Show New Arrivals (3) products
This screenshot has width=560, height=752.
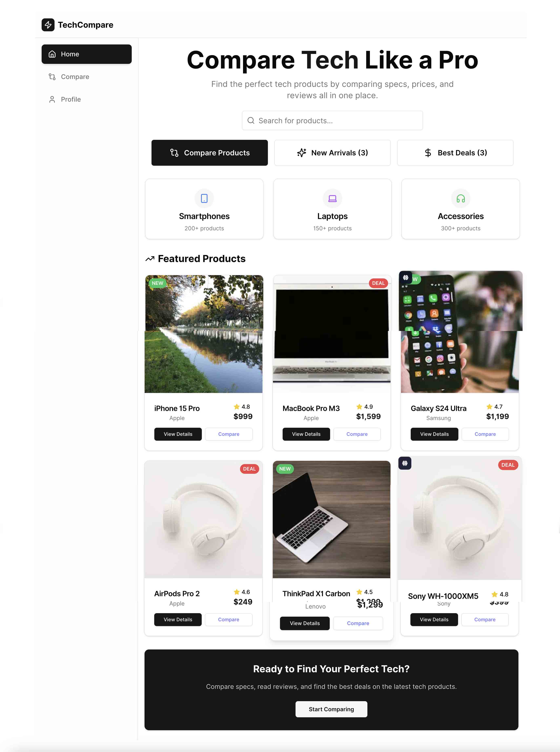[332, 153]
